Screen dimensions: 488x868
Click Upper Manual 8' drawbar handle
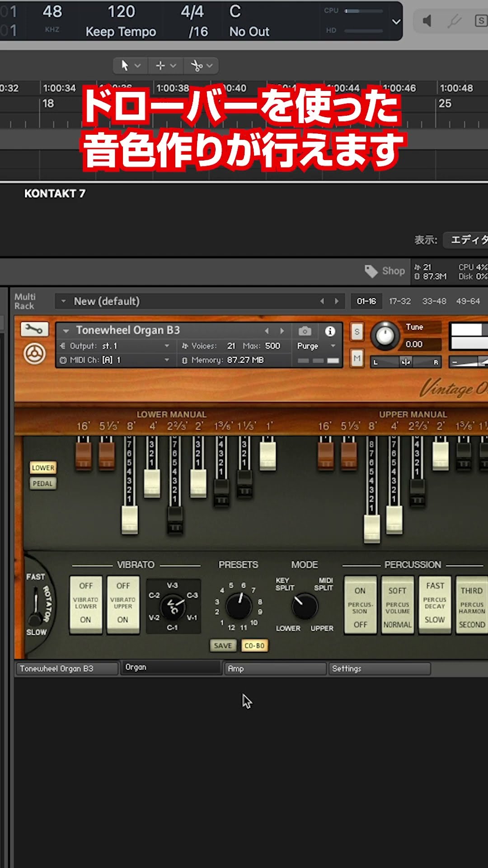point(372,528)
